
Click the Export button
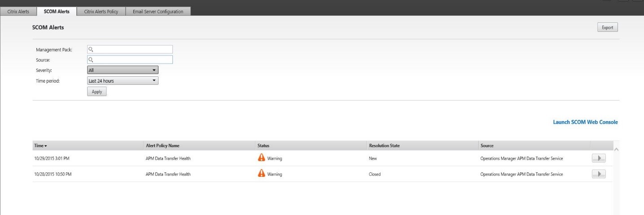pyautogui.click(x=607, y=28)
